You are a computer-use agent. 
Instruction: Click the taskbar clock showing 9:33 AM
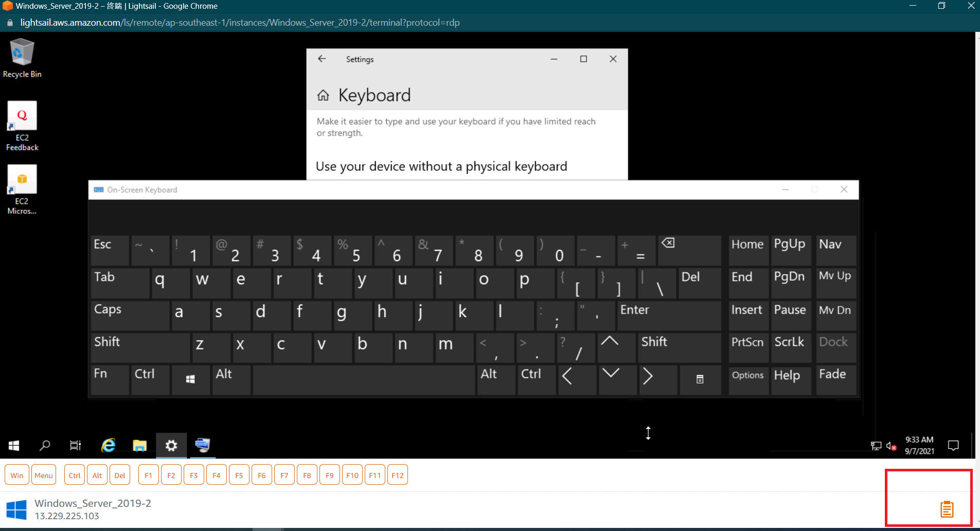(x=919, y=446)
